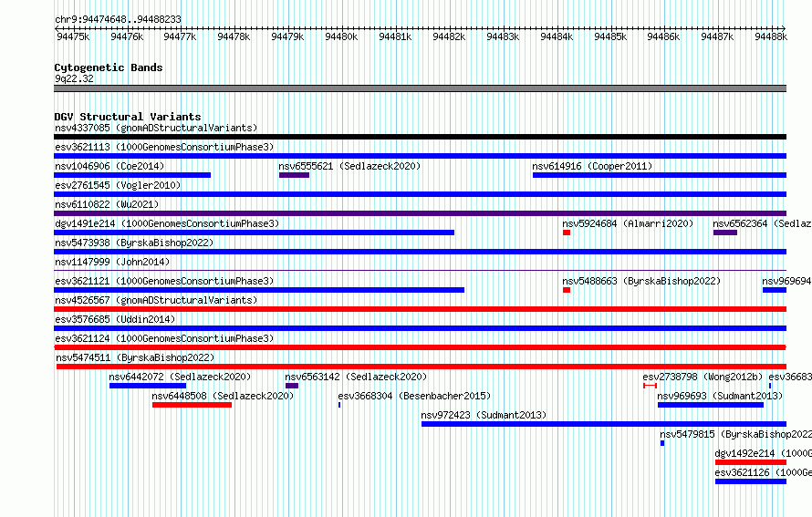Open variant nsv614916 (Cooper2011) label
Screen dimensions: 812x517
point(592,166)
